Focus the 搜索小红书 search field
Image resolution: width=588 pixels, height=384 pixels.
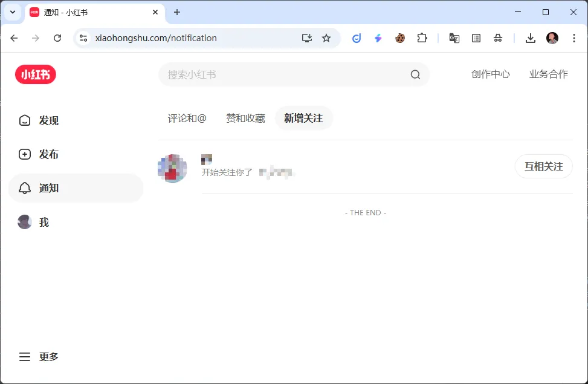click(284, 74)
